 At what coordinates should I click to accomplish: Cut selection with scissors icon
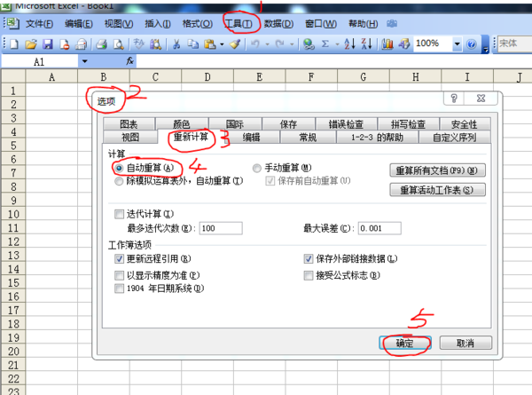pyautogui.click(x=176, y=43)
